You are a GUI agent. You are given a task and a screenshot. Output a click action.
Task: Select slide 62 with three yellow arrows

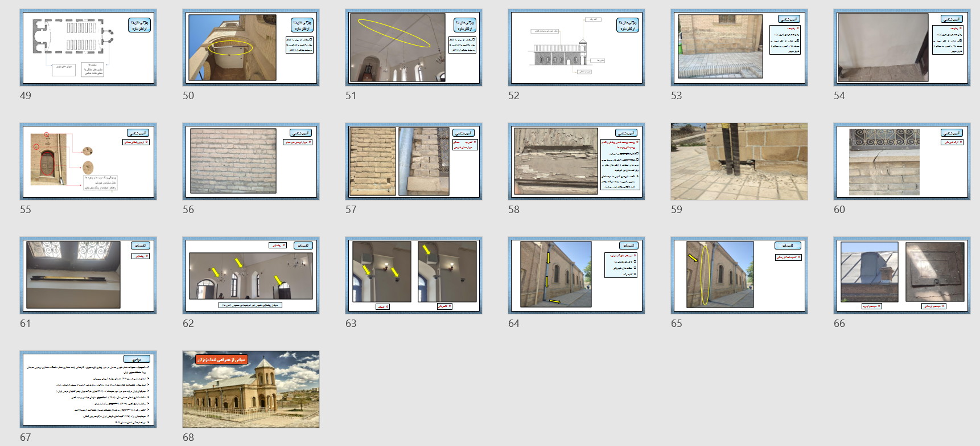(251, 275)
